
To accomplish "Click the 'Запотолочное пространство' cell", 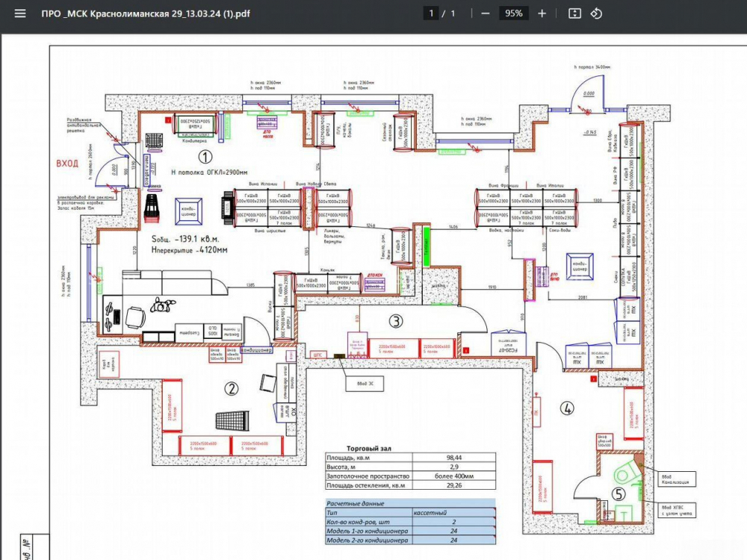I will (369, 476).
